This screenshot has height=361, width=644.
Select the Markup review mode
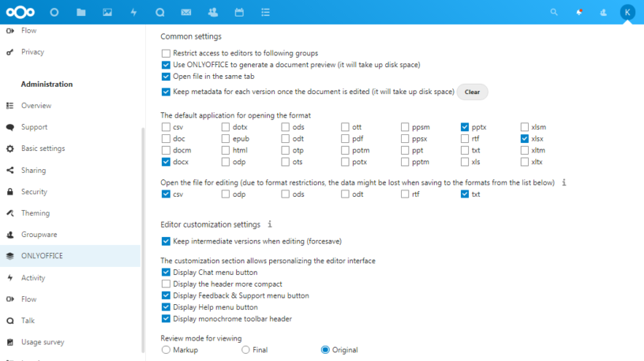pos(166,350)
